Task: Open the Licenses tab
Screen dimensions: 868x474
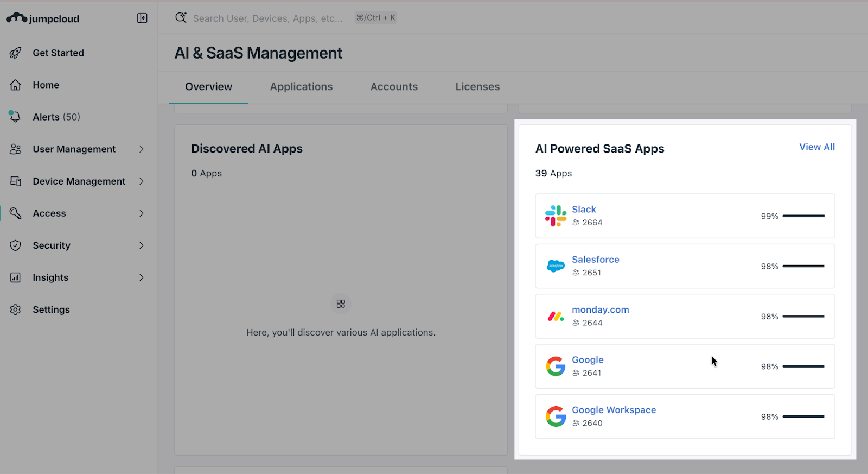Action: (x=477, y=87)
